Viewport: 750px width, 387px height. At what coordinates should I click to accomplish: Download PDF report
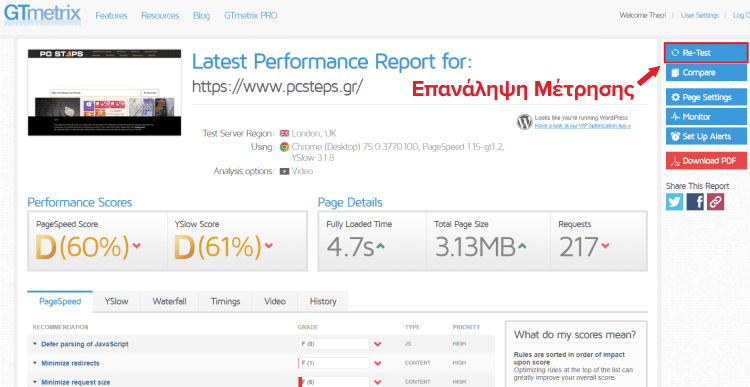coord(706,161)
